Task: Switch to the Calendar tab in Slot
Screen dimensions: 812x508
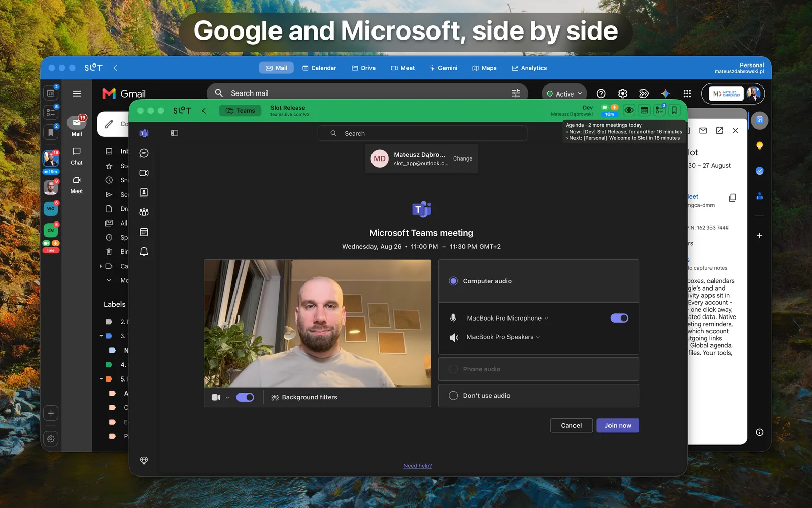Action: point(319,68)
